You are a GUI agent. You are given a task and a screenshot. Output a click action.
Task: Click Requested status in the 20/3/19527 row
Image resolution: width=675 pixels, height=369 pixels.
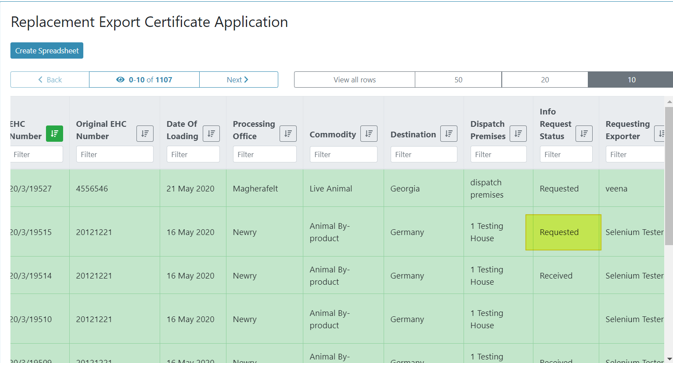coord(559,189)
